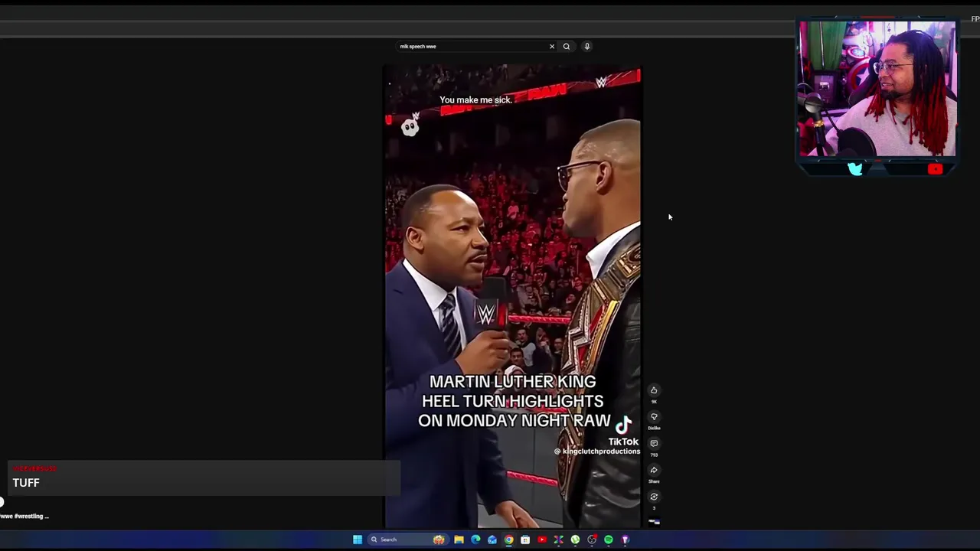Open the YouTube app in the taskbar
980x551 pixels.
coord(542,540)
